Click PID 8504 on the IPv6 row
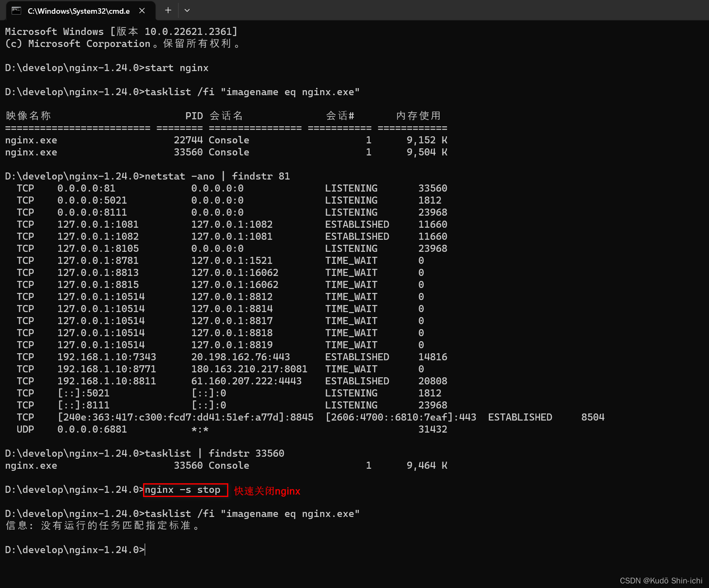Image resolution: width=709 pixels, height=588 pixels. tap(593, 417)
